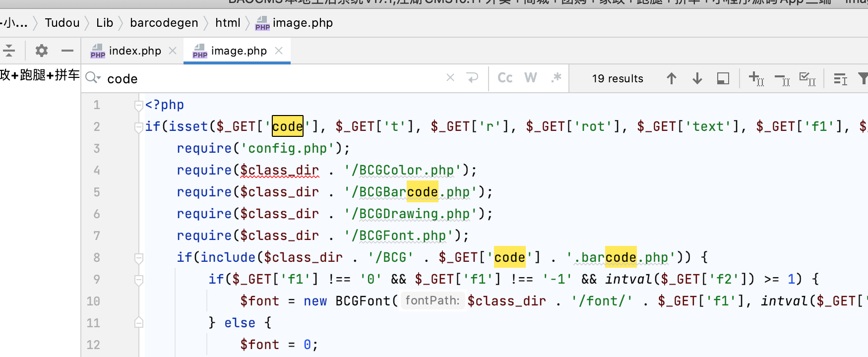Click line number 12 in gutter
868x357 pixels.
(93, 345)
